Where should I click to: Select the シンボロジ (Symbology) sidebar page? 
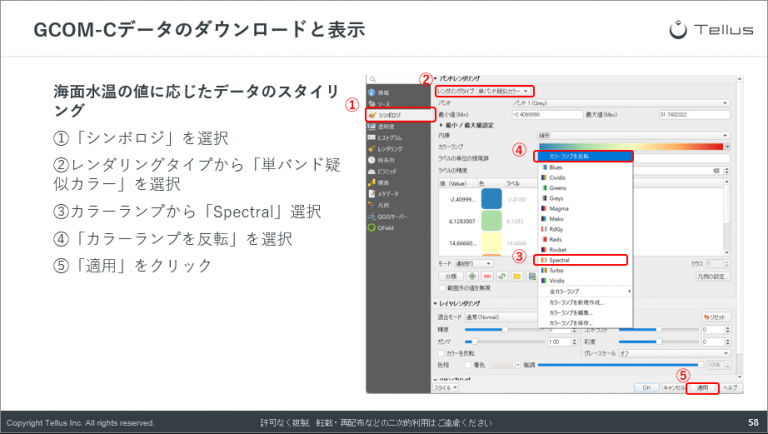click(x=400, y=115)
